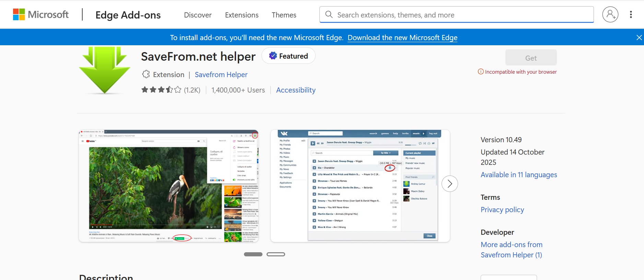Screen dimensions: 644x280
Task: Click the SaveFrom.net green arrow logo
Action: pyautogui.click(x=105, y=70)
